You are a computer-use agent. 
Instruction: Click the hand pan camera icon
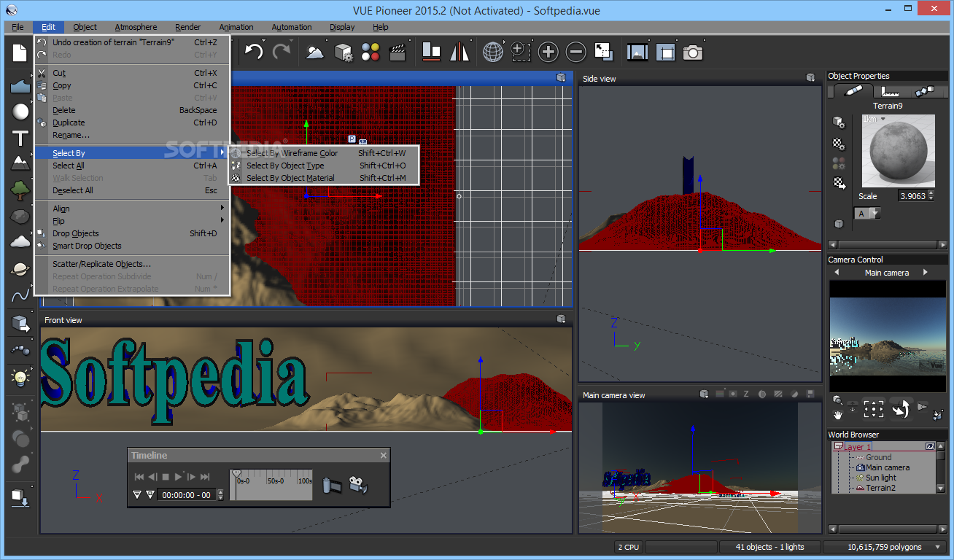click(x=839, y=414)
